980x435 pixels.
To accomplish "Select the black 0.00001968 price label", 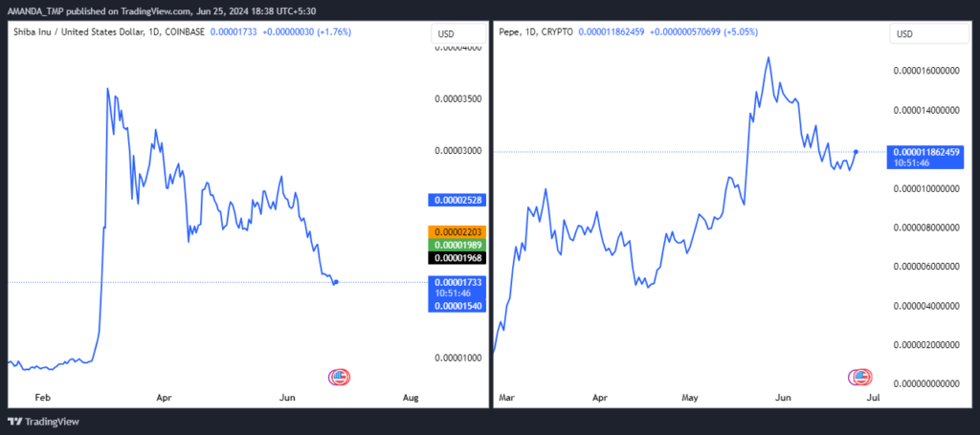I will [x=457, y=257].
